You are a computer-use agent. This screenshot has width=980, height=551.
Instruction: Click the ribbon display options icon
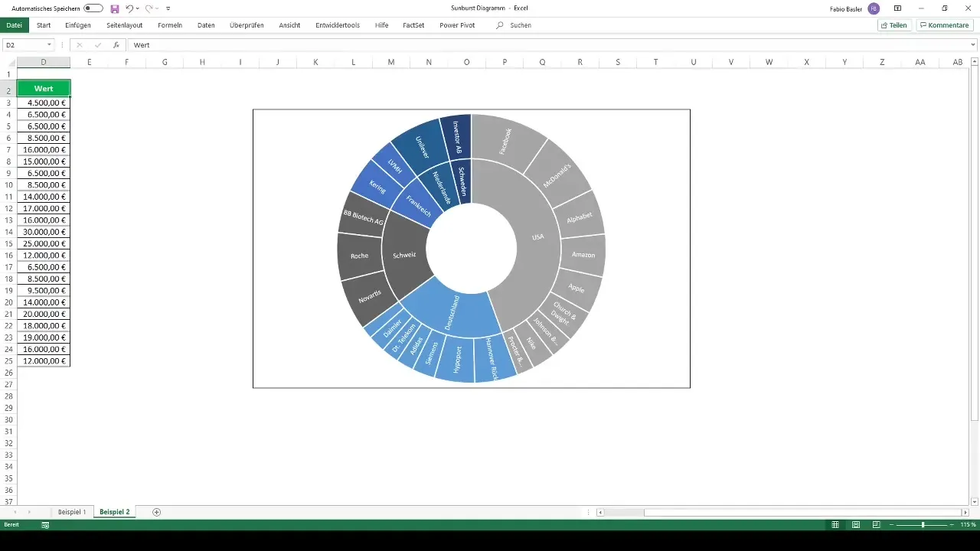(x=897, y=8)
